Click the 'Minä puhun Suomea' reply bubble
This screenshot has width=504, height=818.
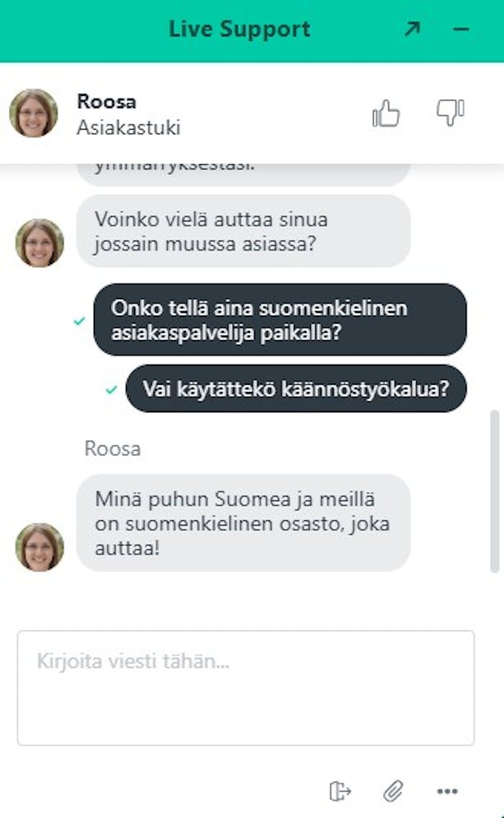click(x=243, y=523)
